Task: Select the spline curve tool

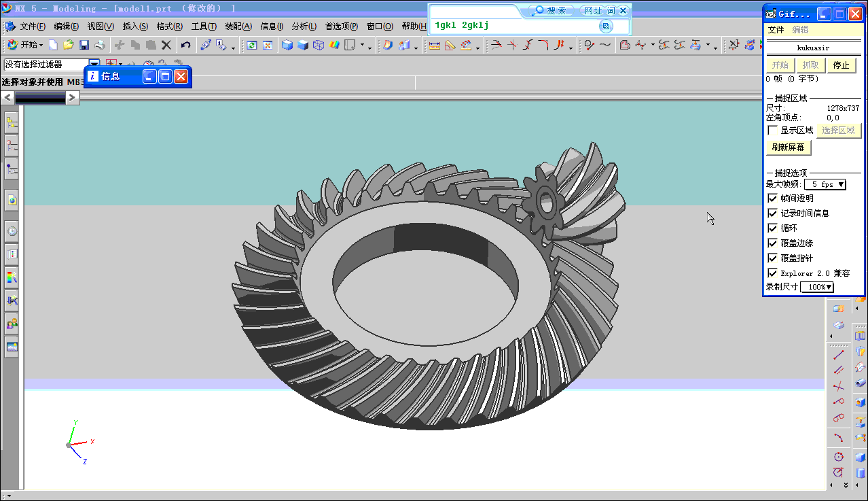Action: (x=605, y=45)
